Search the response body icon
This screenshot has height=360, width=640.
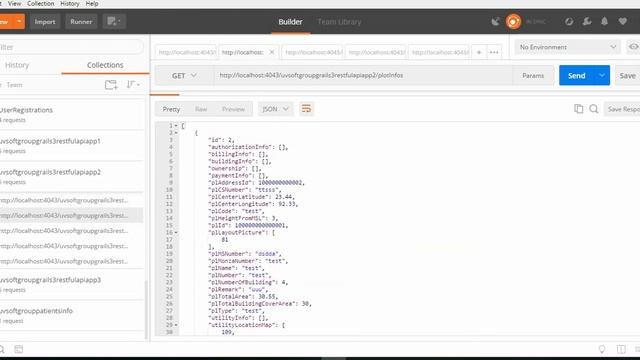(x=594, y=109)
